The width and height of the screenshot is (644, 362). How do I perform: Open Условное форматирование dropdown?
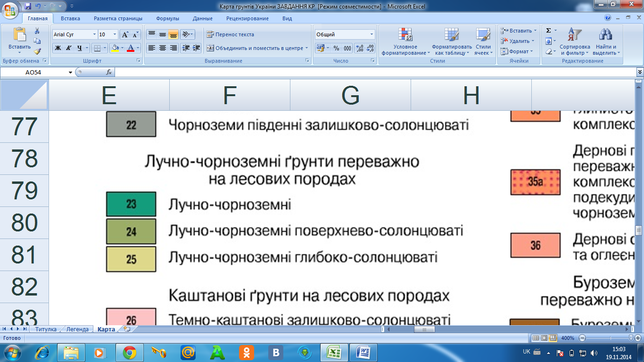click(x=405, y=42)
